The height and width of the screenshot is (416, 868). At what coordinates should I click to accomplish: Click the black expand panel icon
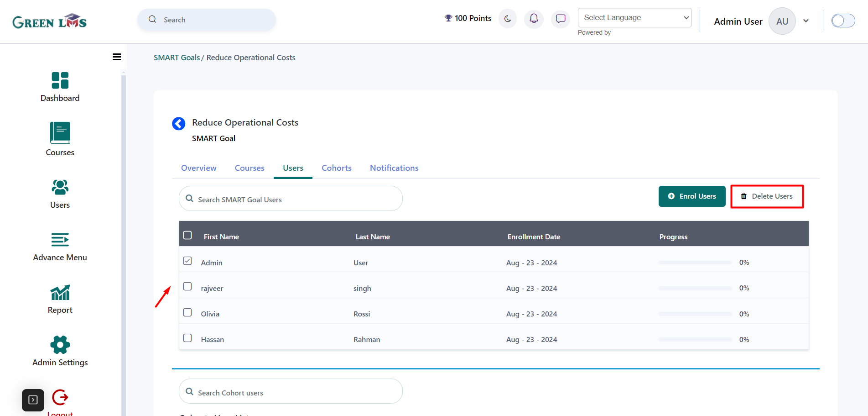coord(33,400)
